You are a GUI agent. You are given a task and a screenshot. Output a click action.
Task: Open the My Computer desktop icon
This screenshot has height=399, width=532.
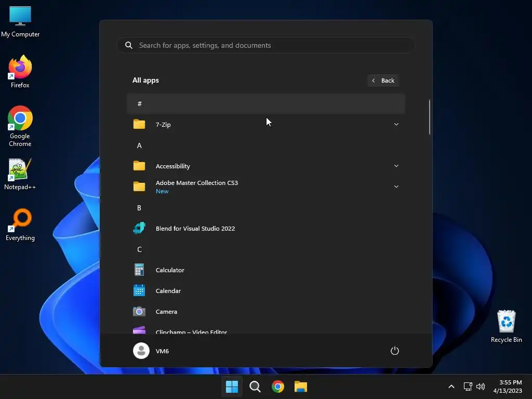[x=20, y=21]
